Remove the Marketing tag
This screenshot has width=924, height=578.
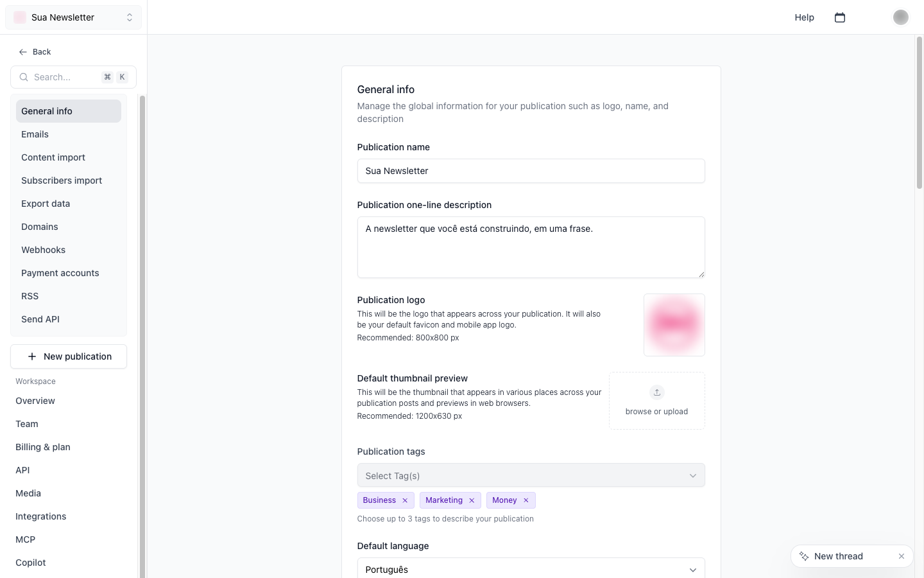coord(472,500)
